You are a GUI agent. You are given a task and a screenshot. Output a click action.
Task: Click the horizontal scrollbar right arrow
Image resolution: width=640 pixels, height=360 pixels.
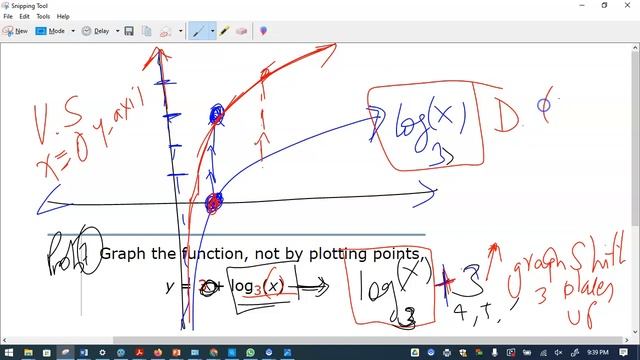click(627, 340)
